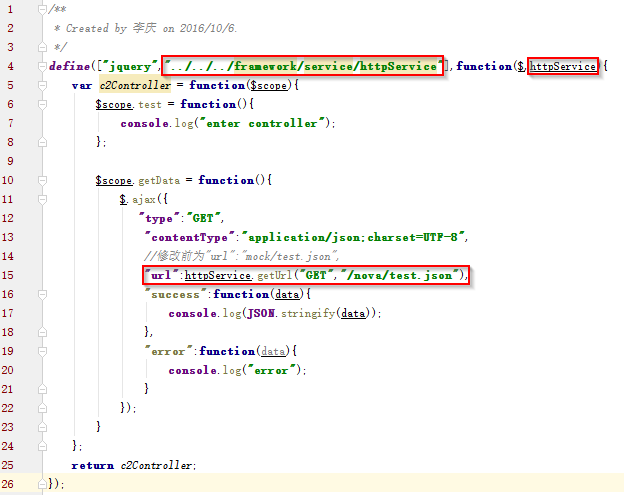Click the test property on line 6

point(150,105)
